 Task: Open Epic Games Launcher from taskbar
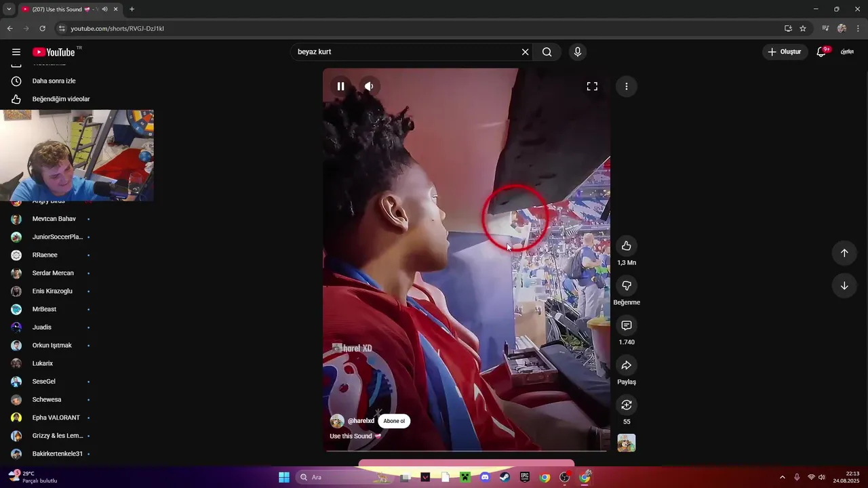click(x=525, y=477)
